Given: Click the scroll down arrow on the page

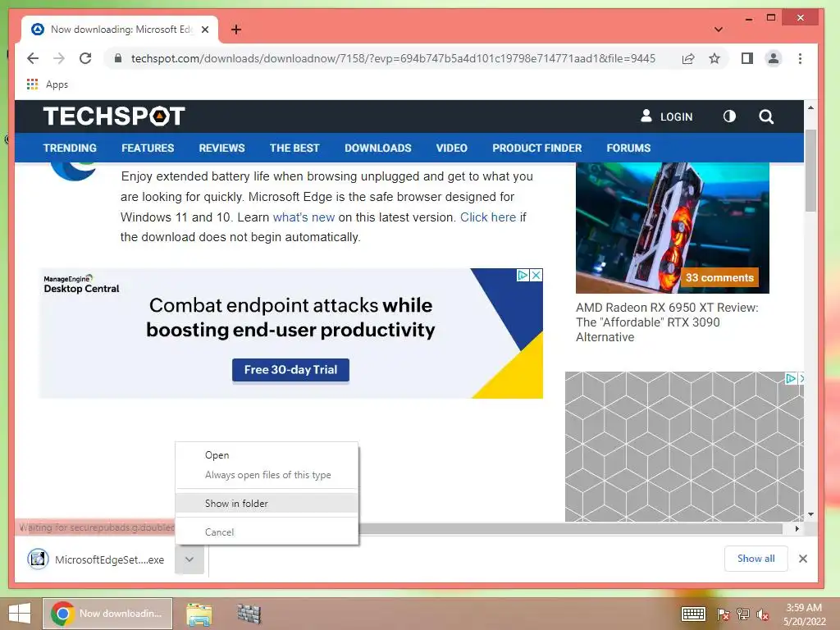Looking at the screenshot, I should 810,514.
